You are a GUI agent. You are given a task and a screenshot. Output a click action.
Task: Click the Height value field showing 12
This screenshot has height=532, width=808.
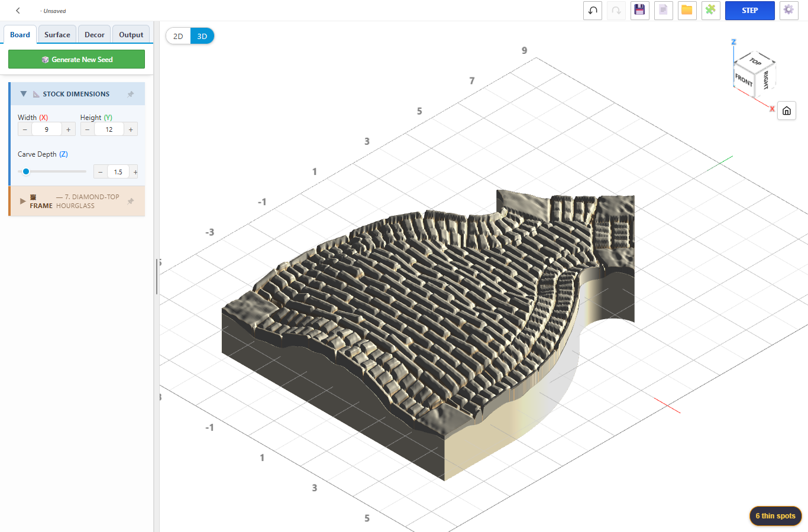109,129
